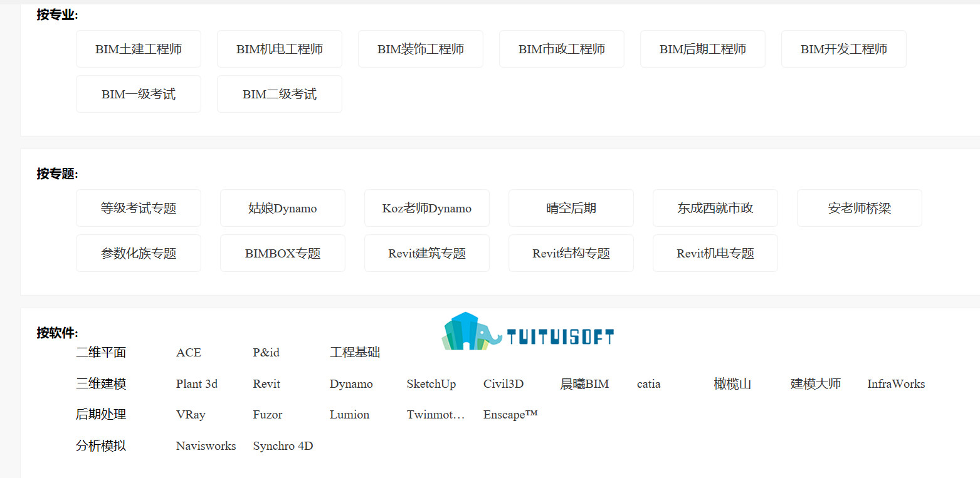
Task: Open Koz老师Dynamo topic
Action: [427, 208]
